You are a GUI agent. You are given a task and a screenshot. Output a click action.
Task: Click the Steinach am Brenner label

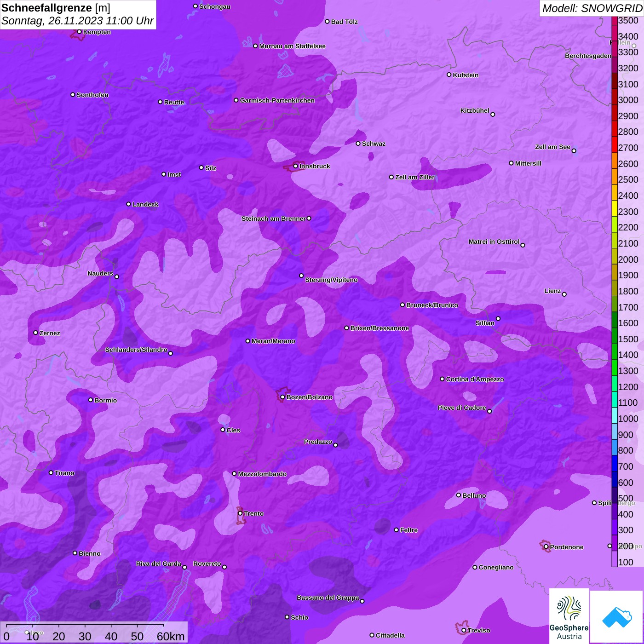pos(273,218)
